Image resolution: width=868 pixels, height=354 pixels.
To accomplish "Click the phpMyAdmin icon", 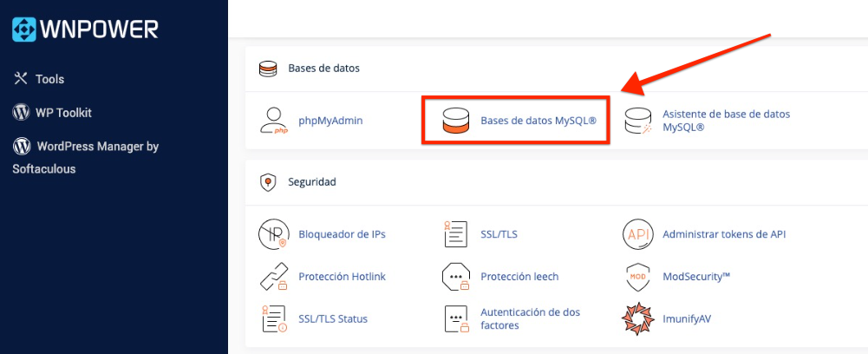I will pos(274,121).
